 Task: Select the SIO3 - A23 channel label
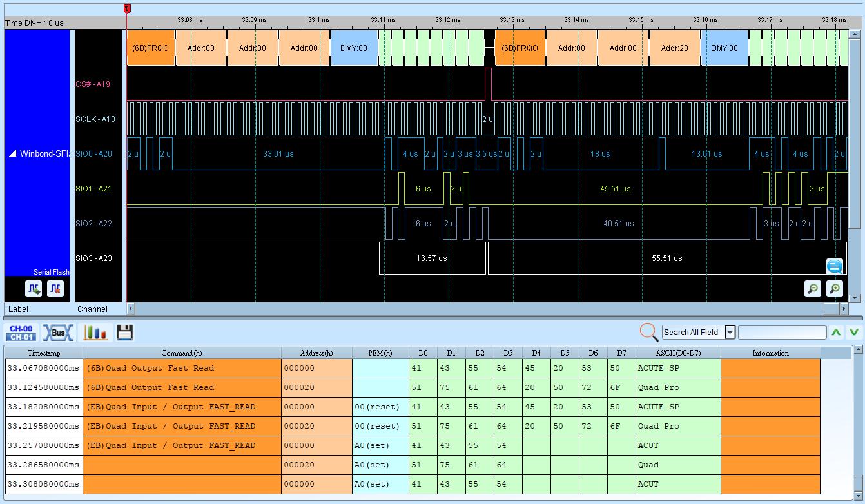coord(93,258)
